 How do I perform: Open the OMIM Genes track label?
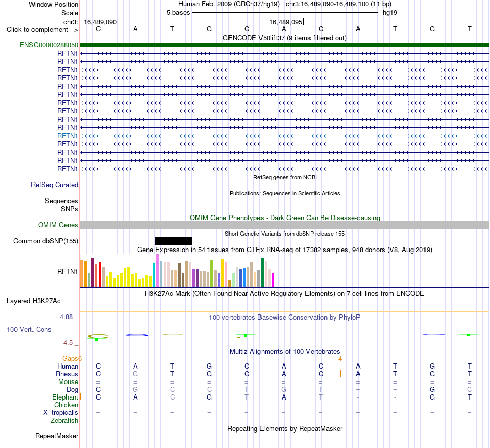58,225
